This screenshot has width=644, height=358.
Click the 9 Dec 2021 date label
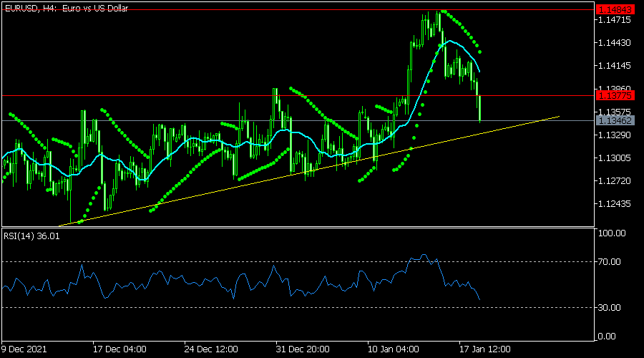click(24, 349)
